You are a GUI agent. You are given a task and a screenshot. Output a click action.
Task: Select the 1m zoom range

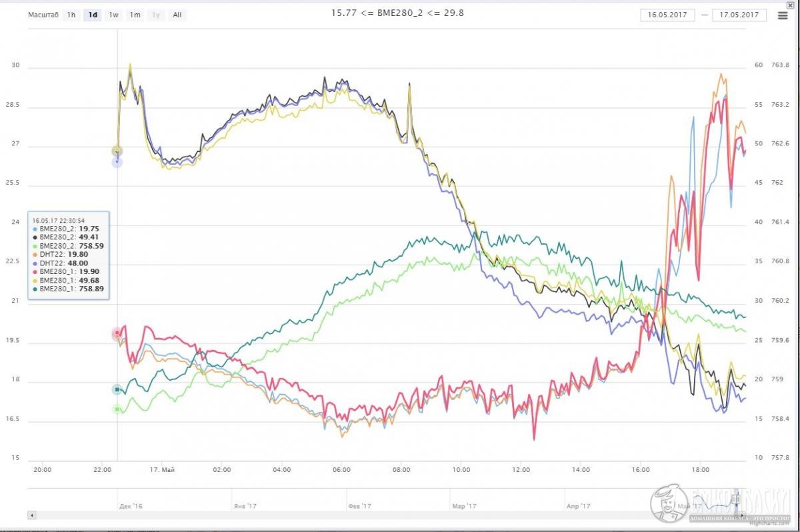(135, 15)
